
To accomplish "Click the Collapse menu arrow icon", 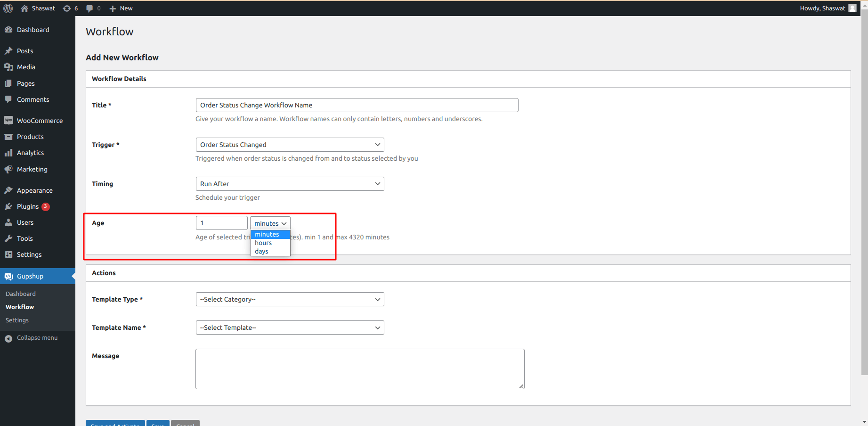I will (x=8, y=338).
